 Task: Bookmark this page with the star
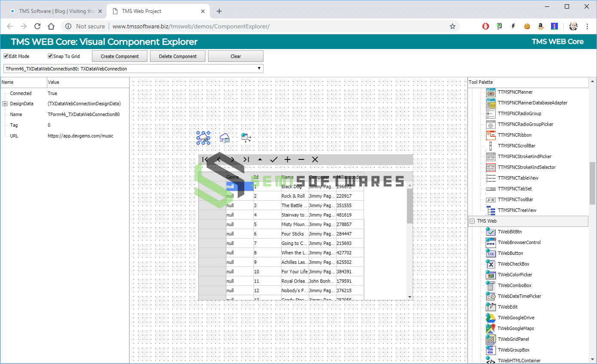point(453,26)
